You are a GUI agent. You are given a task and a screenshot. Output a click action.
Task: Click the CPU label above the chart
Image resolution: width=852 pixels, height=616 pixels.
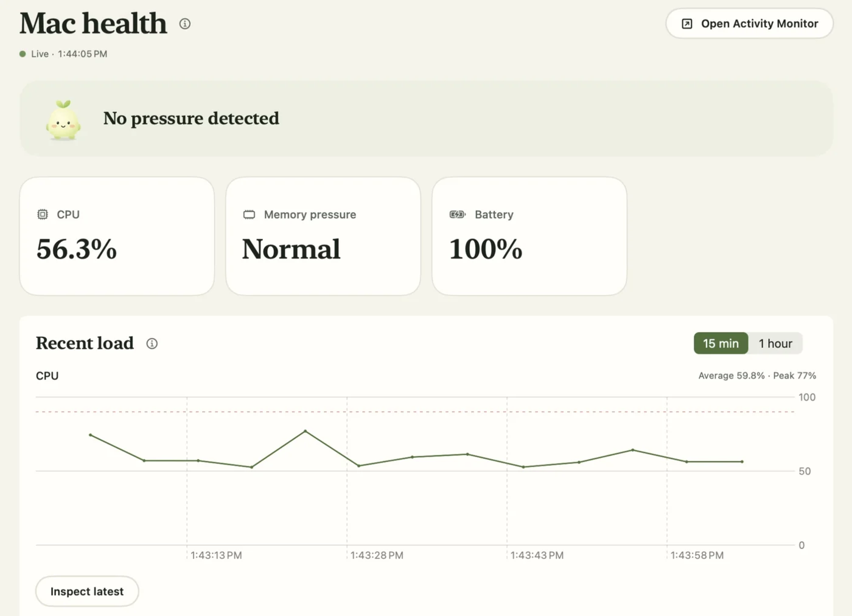47,376
